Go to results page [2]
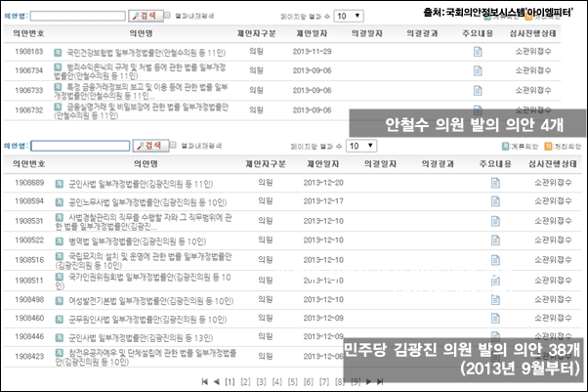588x392 pixels. coord(245,382)
